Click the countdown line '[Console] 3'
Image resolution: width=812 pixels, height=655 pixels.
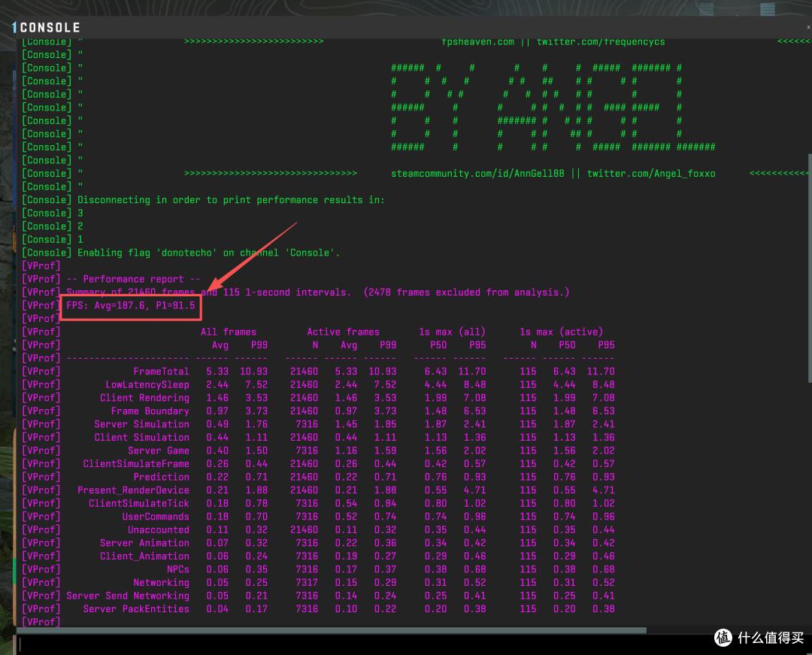pyautogui.click(x=52, y=214)
